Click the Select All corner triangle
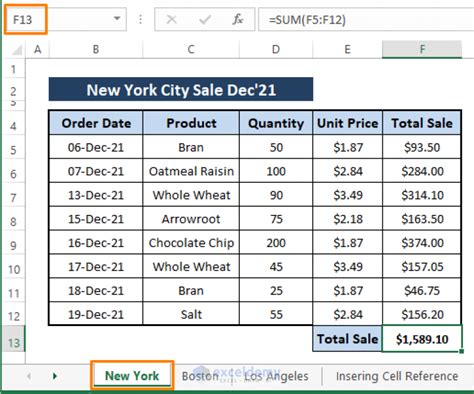474x394 pixels. 17,50
